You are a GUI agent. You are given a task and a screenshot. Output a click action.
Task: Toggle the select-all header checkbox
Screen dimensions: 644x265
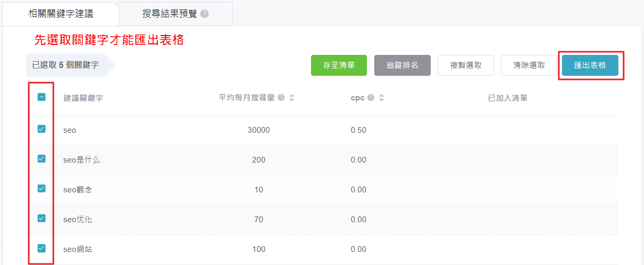(42, 97)
